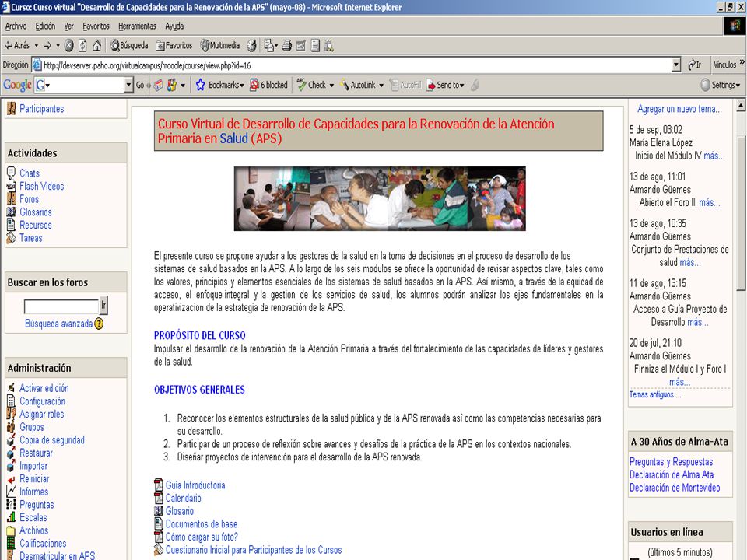This screenshot has width=747, height=560.
Task: Click the forum search input field
Action: (61, 306)
